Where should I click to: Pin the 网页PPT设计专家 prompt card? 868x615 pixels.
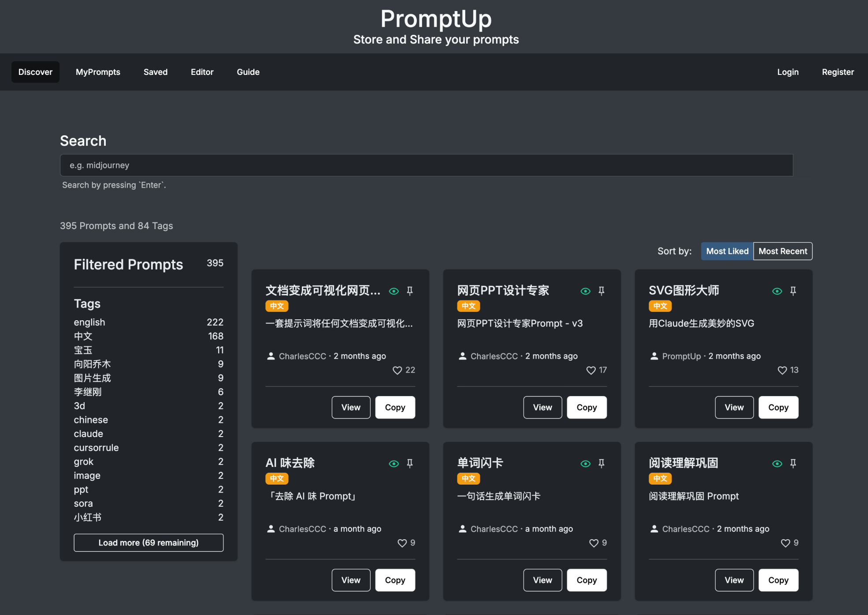(601, 291)
